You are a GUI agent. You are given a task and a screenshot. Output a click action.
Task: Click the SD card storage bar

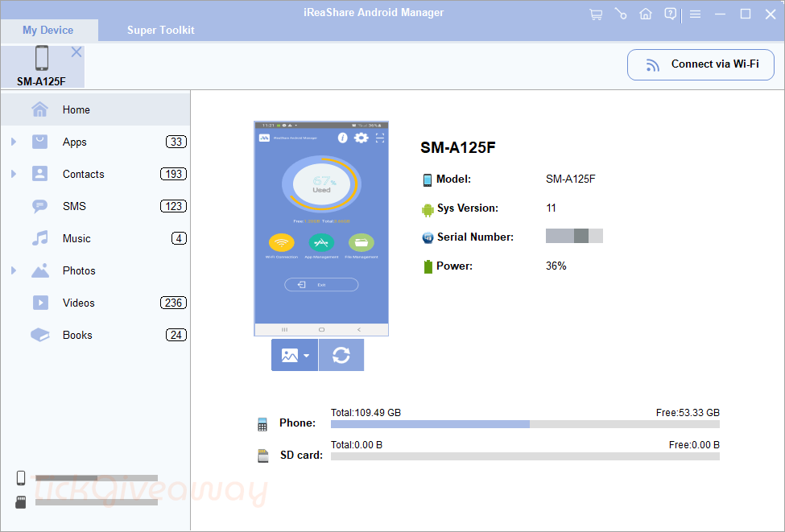[525, 456]
